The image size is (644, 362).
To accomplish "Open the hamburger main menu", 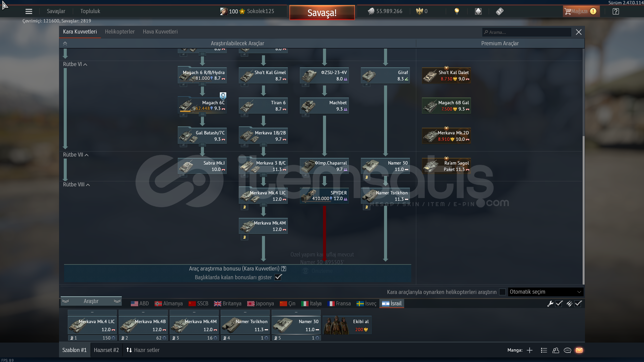I will point(29,11).
